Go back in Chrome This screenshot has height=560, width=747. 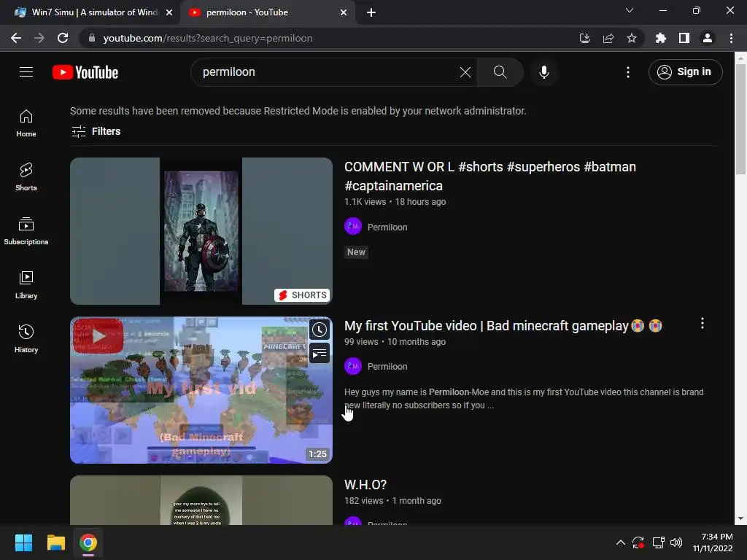coord(16,38)
